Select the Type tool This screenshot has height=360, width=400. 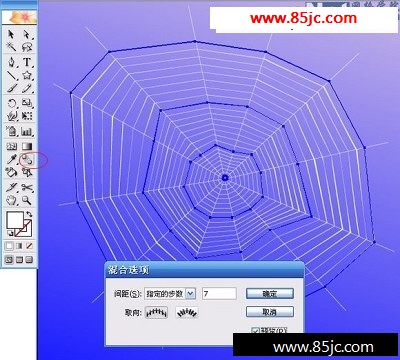[27, 62]
